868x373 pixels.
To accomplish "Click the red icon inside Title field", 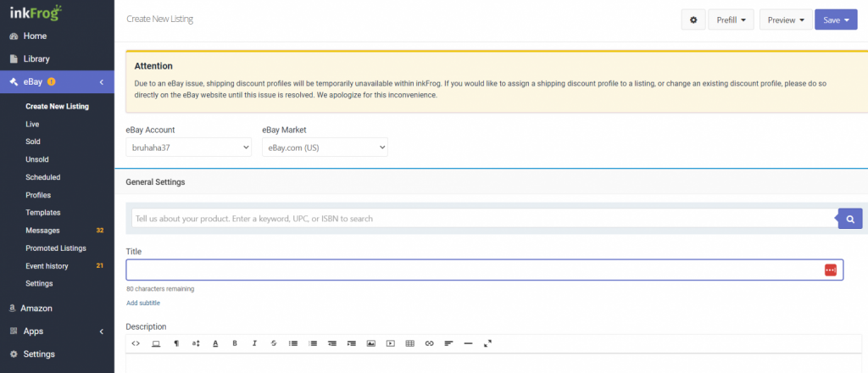I will [831, 270].
